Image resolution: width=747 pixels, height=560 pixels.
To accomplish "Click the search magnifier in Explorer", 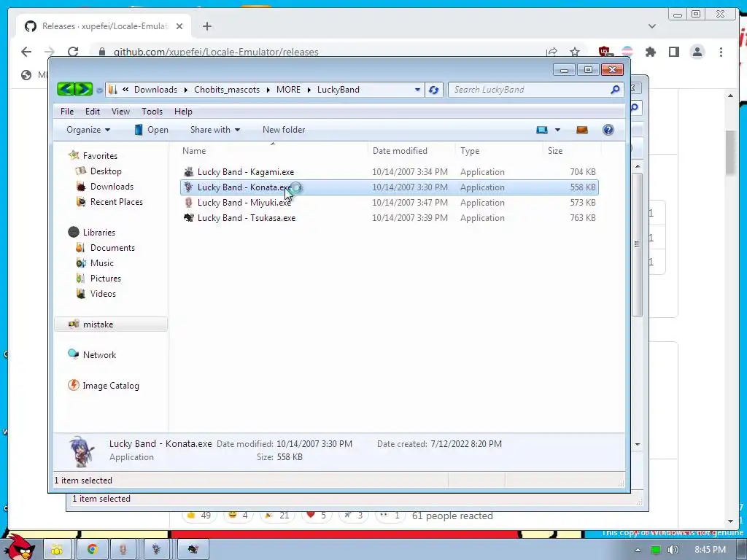I will pyautogui.click(x=615, y=90).
